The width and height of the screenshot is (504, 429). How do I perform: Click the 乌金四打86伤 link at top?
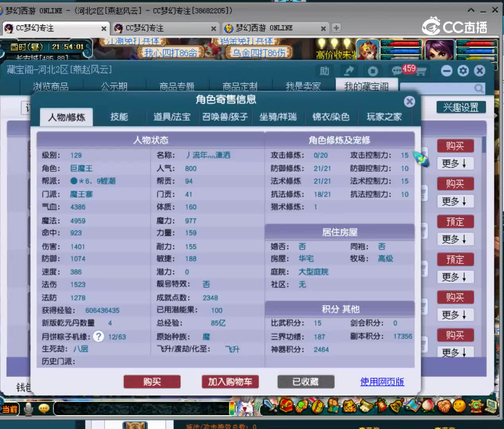pyautogui.click(x=259, y=52)
